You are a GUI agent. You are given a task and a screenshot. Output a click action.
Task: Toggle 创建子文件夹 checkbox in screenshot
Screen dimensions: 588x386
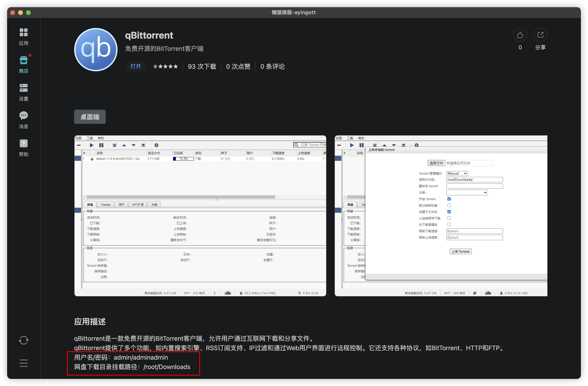[x=449, y=212]
